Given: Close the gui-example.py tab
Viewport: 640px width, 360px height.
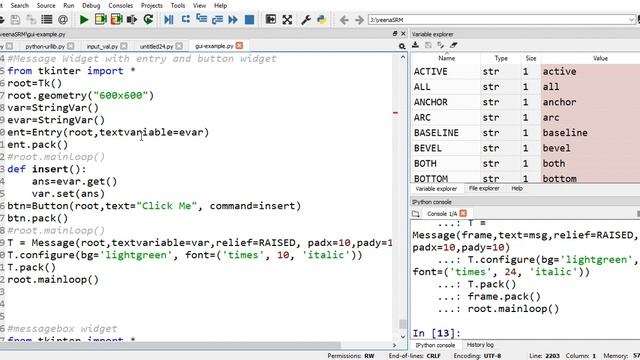Looking at the screenshot, I should (240, 46).
